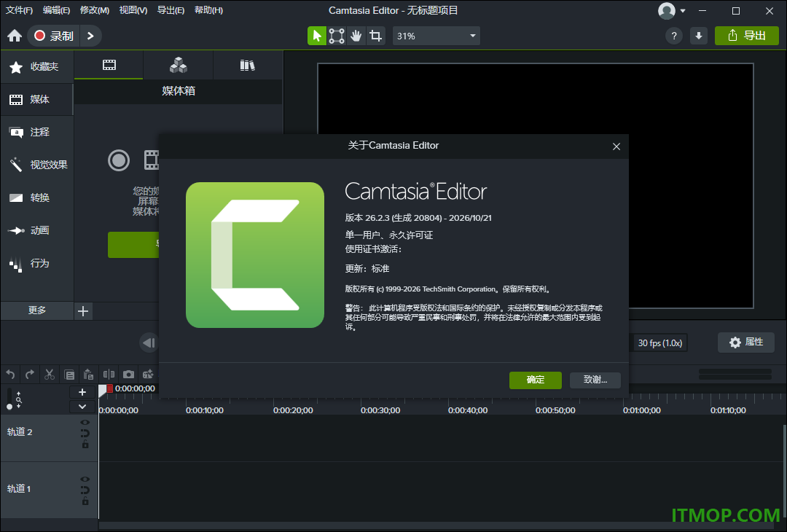Toggle visibility eye for 轨道 2

tap(85, 423)
